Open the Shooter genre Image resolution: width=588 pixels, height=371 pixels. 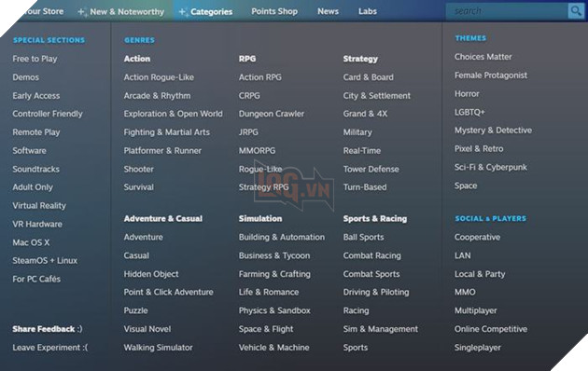coord(139,169)
